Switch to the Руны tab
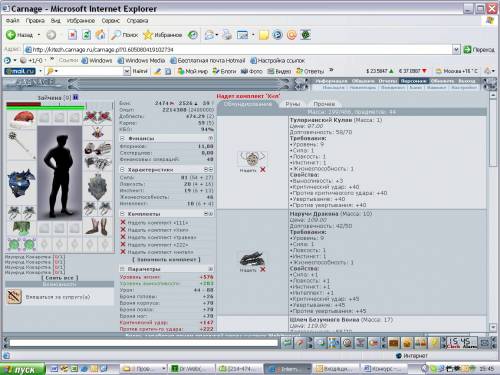The height and width of the screenshot is (375, 500). click(x=293, y=104)
